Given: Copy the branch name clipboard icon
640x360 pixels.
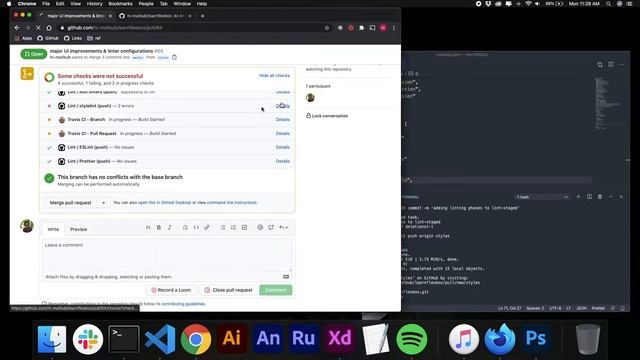Looking at the screenshot, I should coord(174,57).
